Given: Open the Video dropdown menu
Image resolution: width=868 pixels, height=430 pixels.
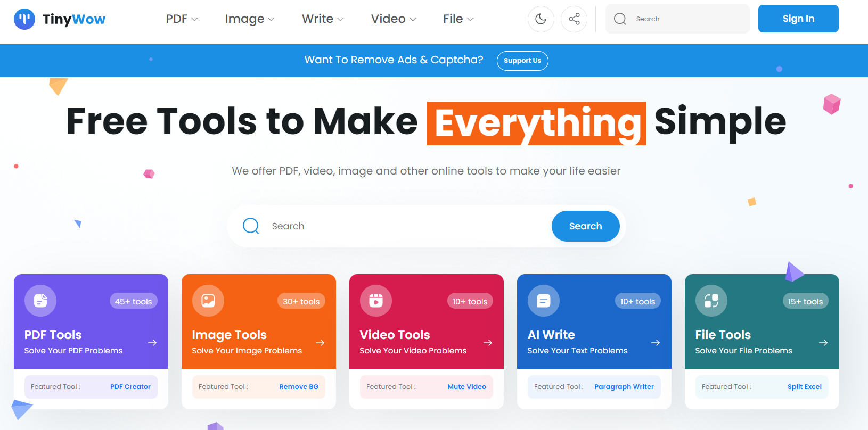Looking at the screenshot, I should [394, 19].
